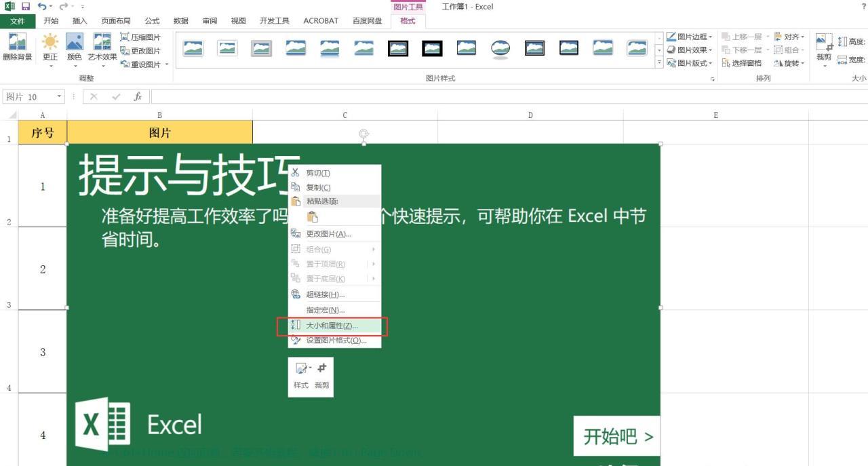Open the quick access toolbar customize arrow

[83, 7]
